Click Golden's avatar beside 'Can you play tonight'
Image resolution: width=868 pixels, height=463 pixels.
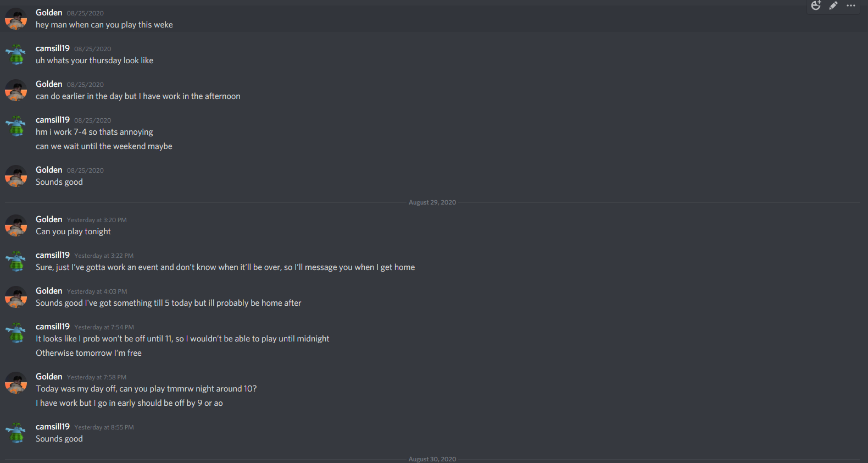(16, 225)
